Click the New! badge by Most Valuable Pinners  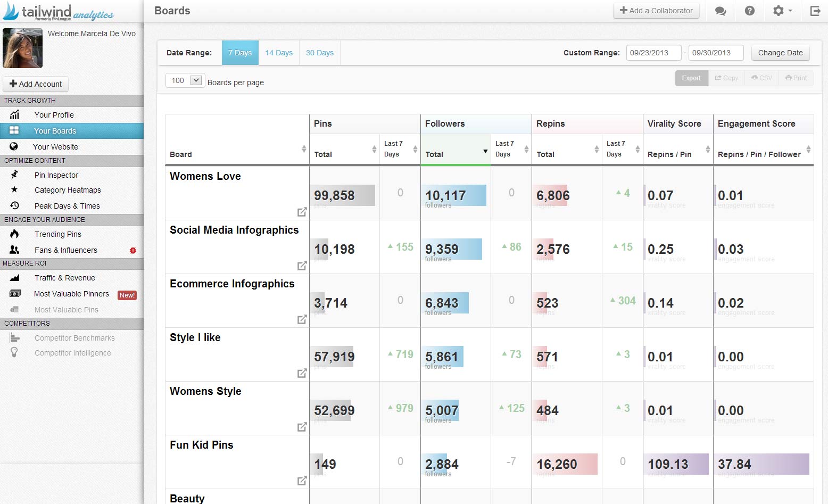[127, 295]
